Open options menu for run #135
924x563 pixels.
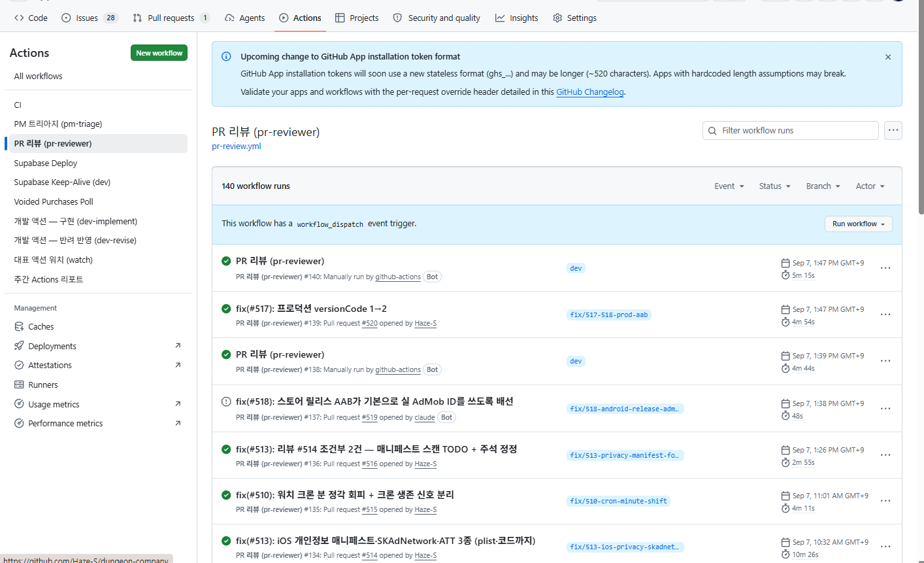click(885, 501)
